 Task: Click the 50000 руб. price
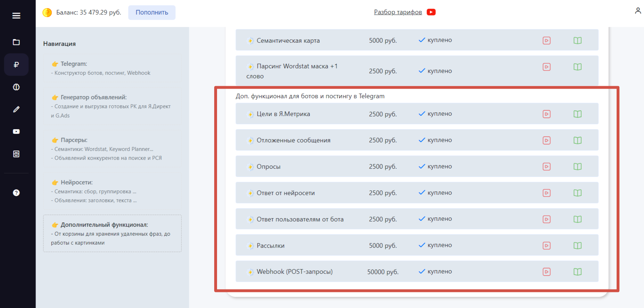(383, 272)
